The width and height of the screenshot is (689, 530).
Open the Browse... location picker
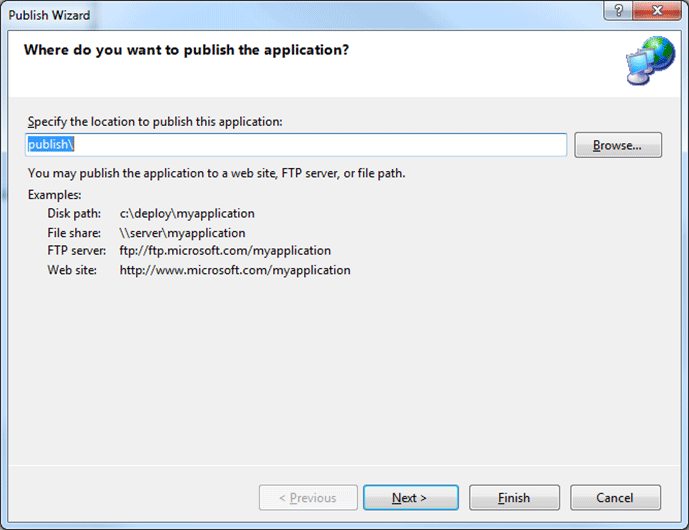pyautogui.click(x=618, y=145)
